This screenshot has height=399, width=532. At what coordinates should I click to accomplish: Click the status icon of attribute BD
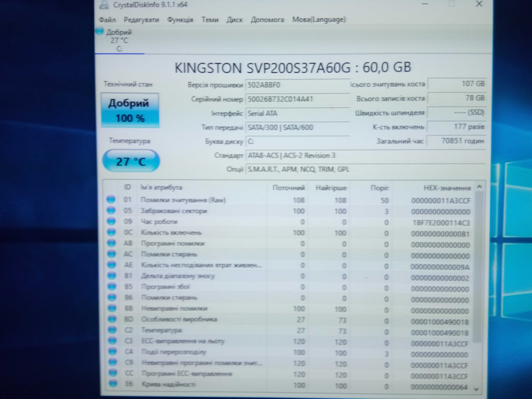tap(112, 319)
